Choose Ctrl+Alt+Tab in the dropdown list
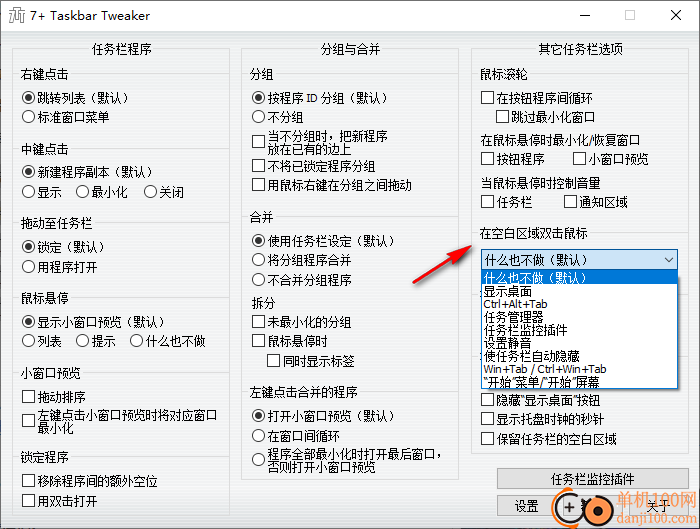This screenshot has height=529, width=700. click(579, 304)
